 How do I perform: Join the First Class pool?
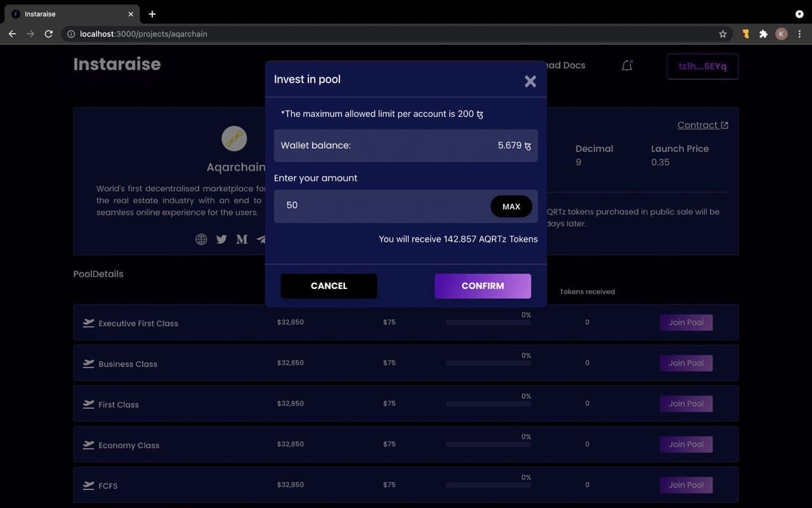(686, 404)
